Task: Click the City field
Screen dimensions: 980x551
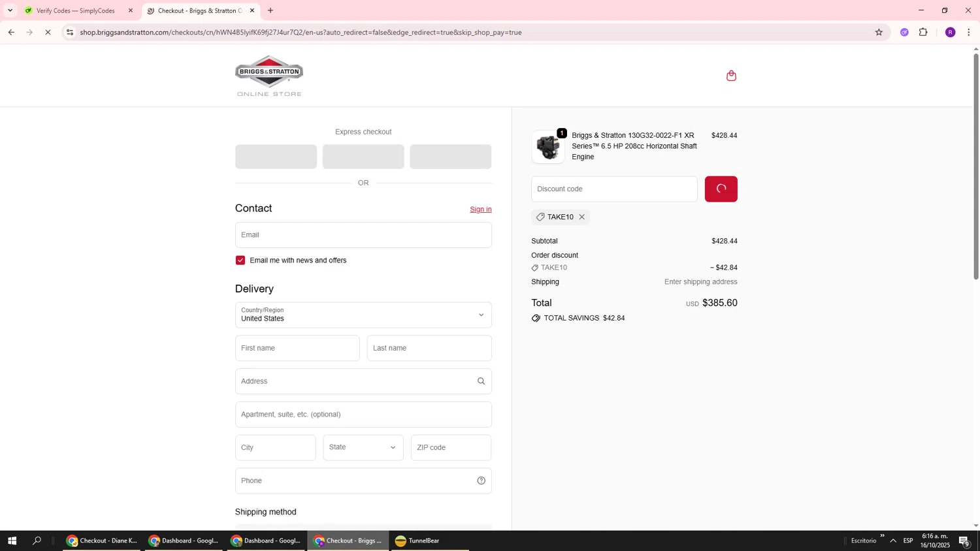Action: [275, 448]
